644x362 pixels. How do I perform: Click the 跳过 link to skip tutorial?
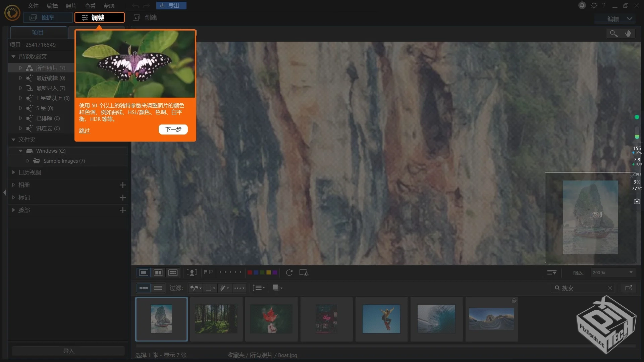[84, 131]
